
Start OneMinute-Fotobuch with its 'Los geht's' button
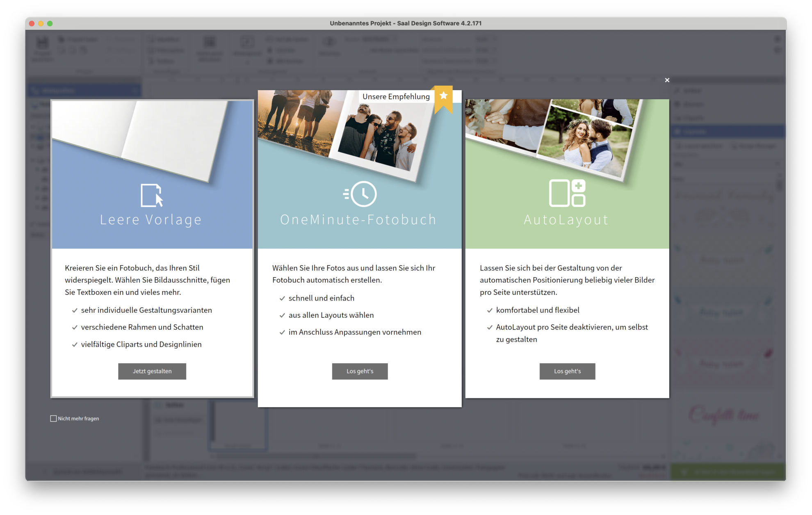(360, 371)
